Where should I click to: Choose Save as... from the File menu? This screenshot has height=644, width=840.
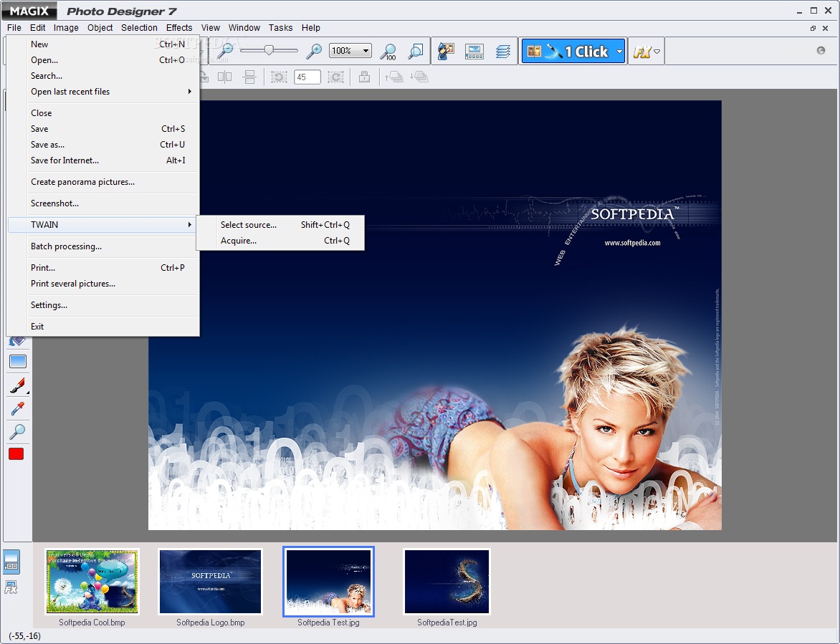[x=103, y=145]
